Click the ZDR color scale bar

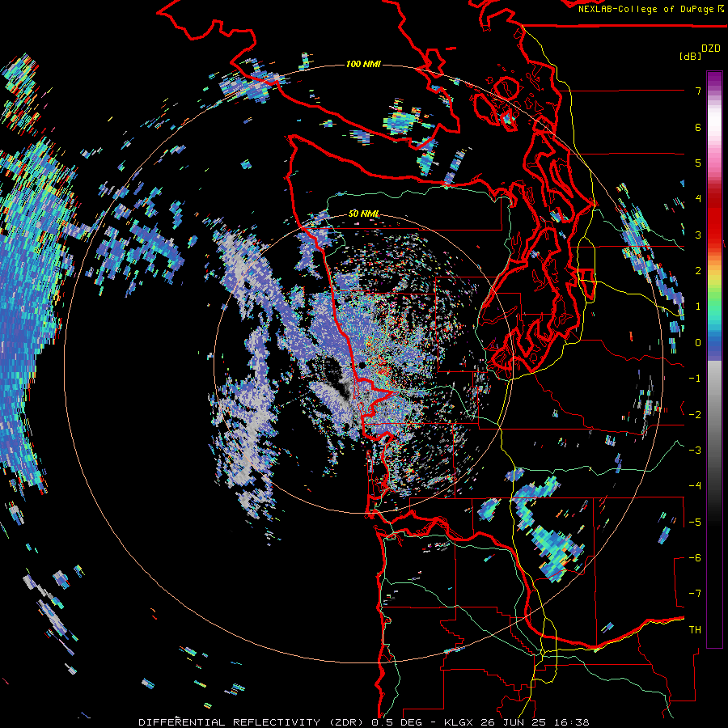[714, 359]
